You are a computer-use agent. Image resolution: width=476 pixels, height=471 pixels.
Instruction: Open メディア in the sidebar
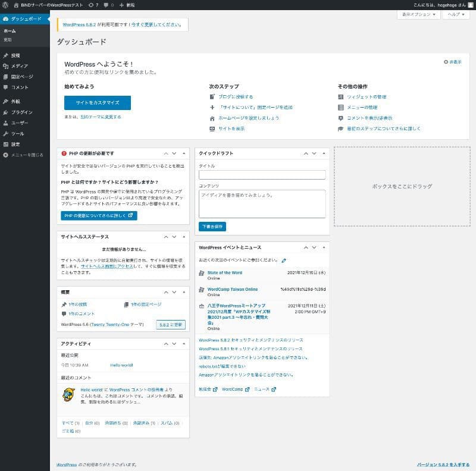click(x=19, y=66)
